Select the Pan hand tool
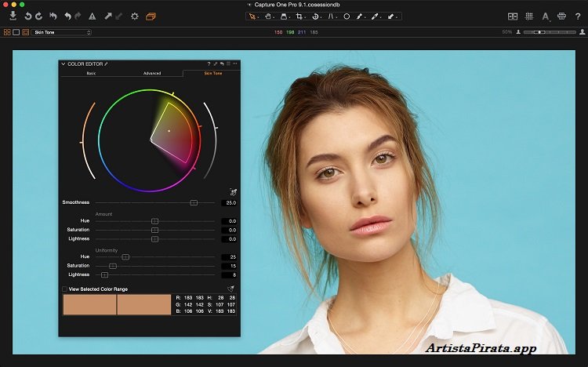The height and width of the screenshot is (367, 588). point(268,16)
